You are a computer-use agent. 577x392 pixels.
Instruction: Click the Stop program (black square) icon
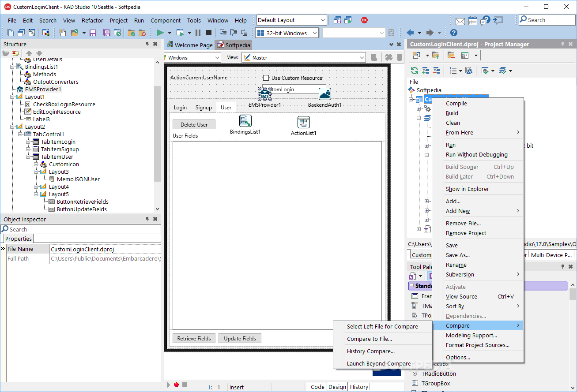pos(209,33)
